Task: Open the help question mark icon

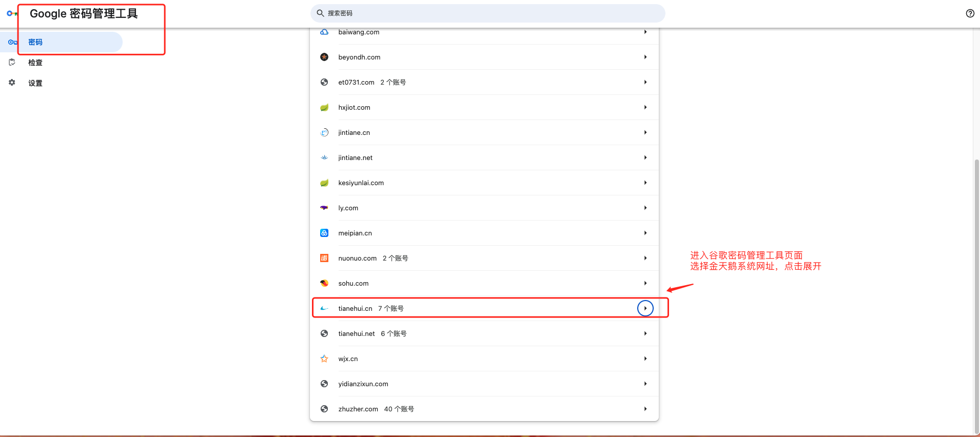Action: pyautogui.click(x=970, y=13)
